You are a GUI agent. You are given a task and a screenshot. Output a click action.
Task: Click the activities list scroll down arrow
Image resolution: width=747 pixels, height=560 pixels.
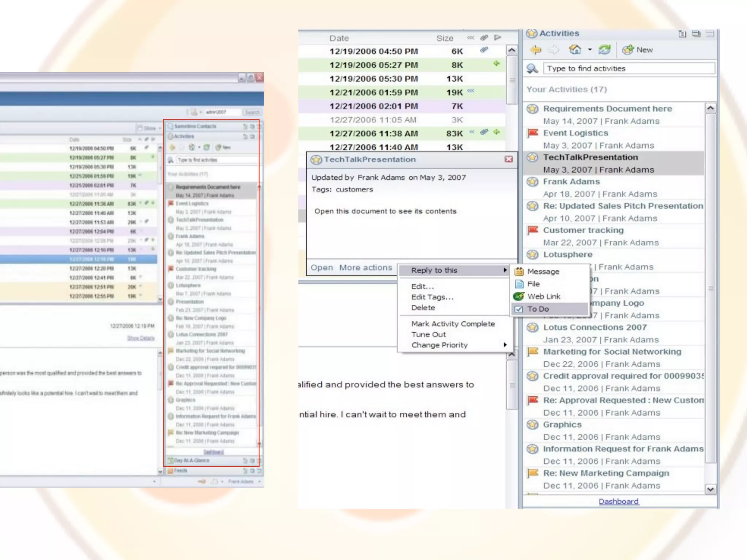coord(710,489)
